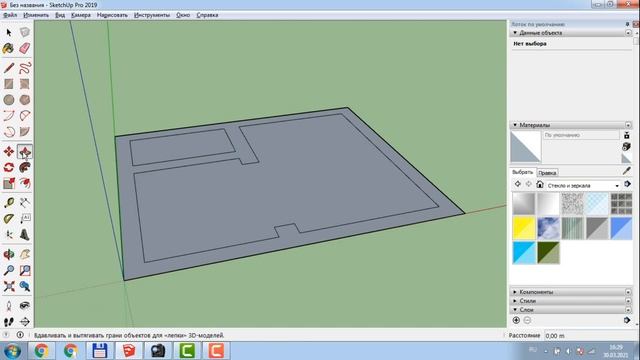This screenshot has height=360, width=640.
Task: Select the dark green material swatch
Action: point(548,252)
